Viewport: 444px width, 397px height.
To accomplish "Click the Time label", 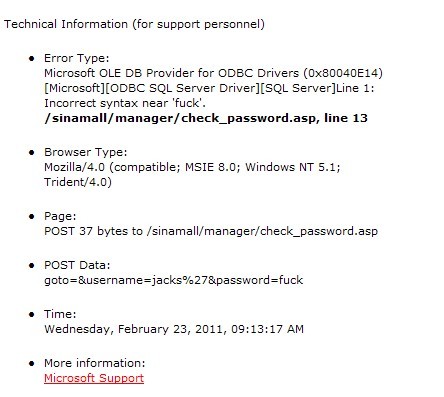I will 60,314.
